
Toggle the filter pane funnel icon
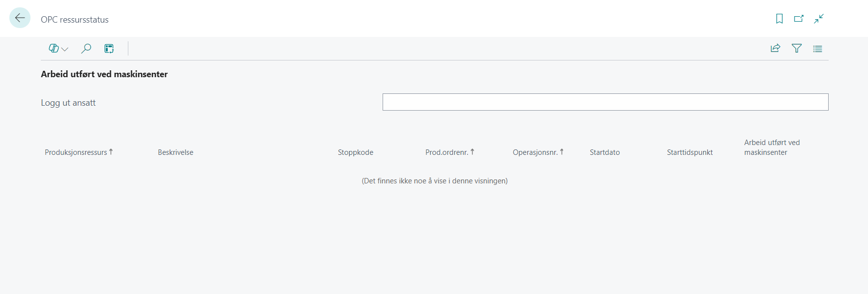tap(797, 48)
